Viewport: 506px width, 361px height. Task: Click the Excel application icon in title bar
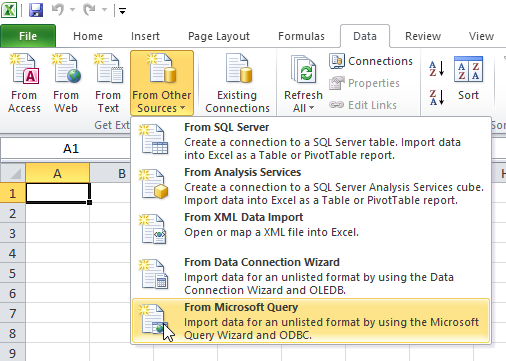(9, 10)
